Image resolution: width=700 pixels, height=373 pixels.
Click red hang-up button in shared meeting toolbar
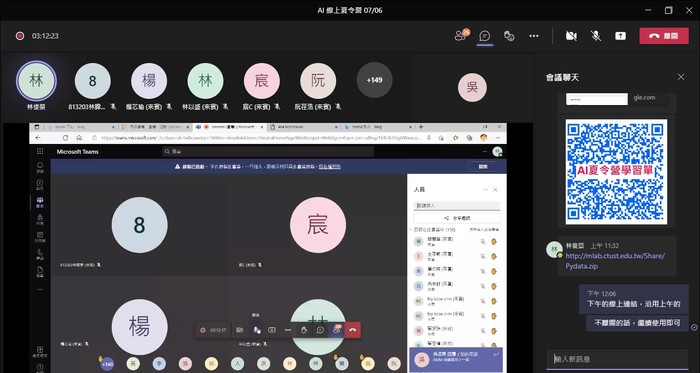353,330
